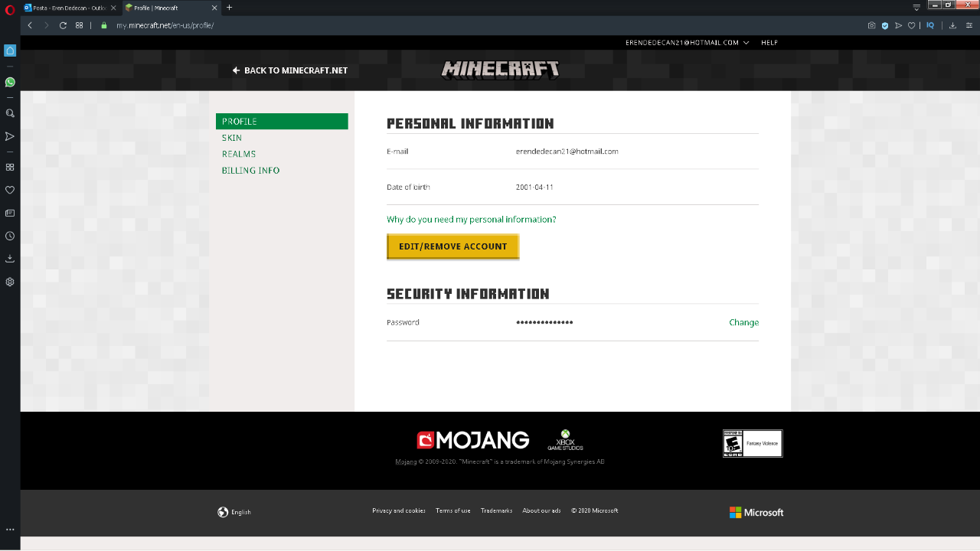Click Why do you need my personal information
Screen dimensions: 980x551
472,220
